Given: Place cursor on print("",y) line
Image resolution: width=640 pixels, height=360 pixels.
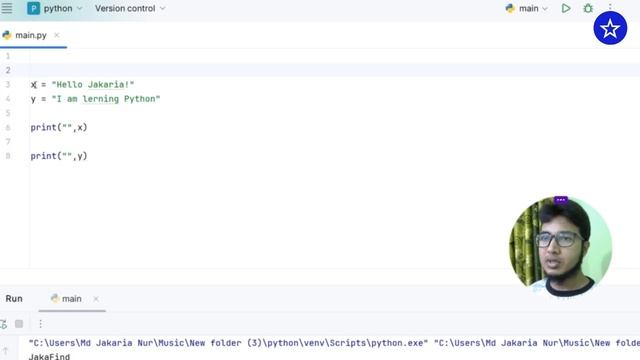Looking at the screenshot, I should (59, 156).
